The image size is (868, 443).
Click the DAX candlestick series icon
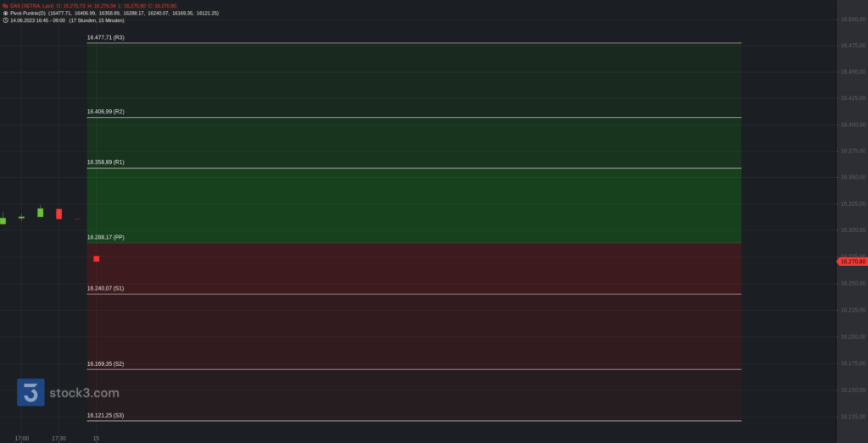5,6
